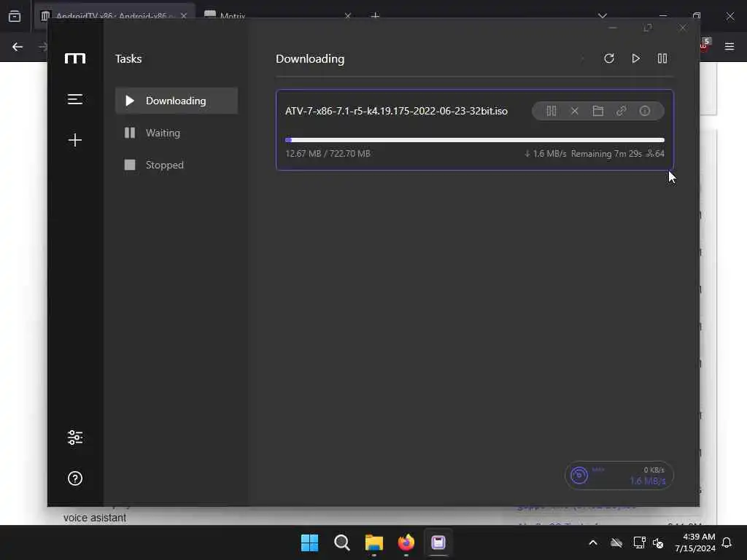Select the Waiting task category

tap(177, 133)
